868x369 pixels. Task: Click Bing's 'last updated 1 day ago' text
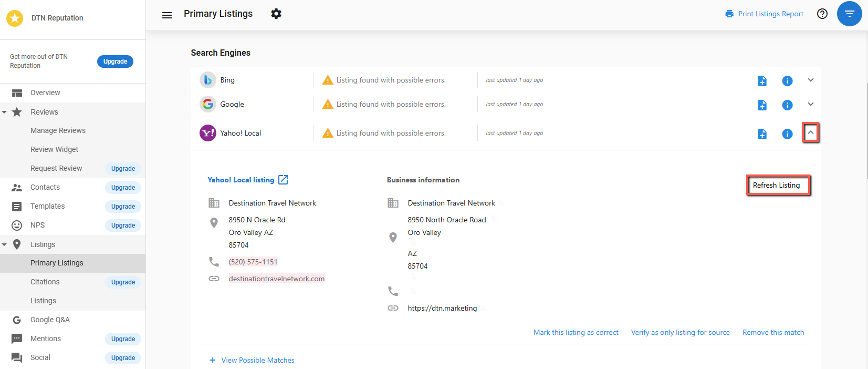click(515, 80)
